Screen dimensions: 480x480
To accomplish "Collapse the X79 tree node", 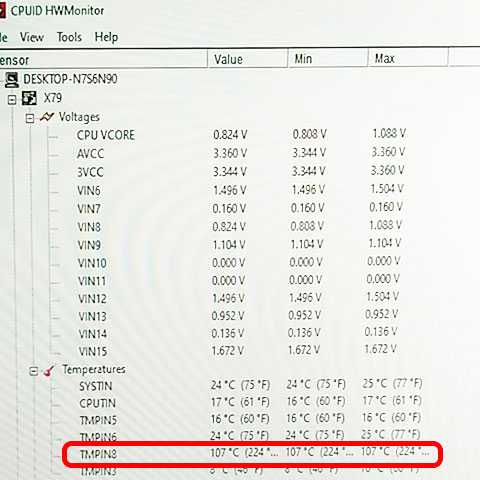I will [x=12, y=100].
